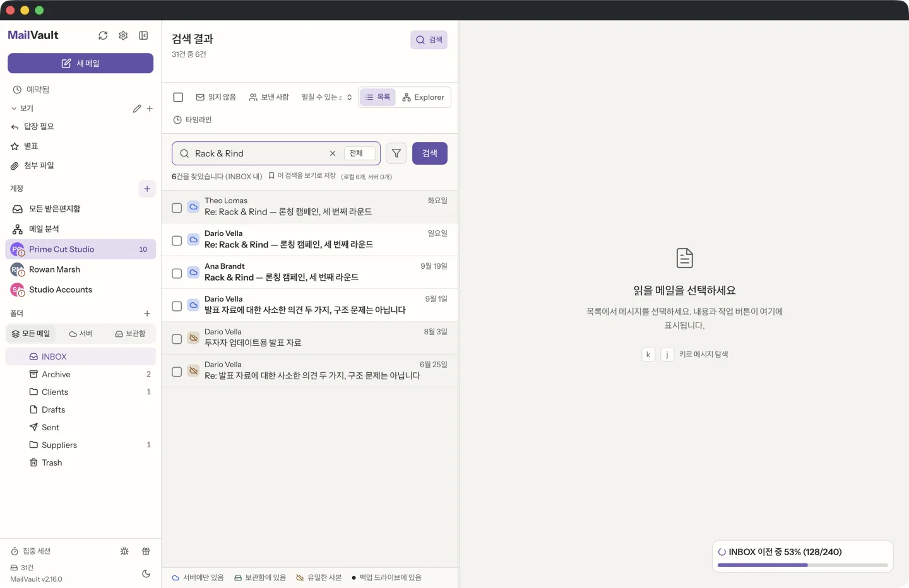Open the bug report icon
Viewport: 909px width, 588px height.
click(124, 551)
